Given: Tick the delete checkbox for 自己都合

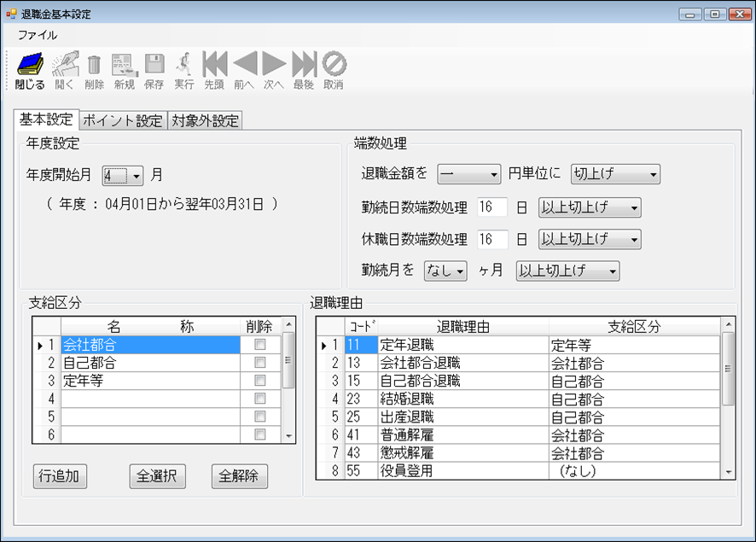Looking at the screenshot, I should (x=260, y=362).
